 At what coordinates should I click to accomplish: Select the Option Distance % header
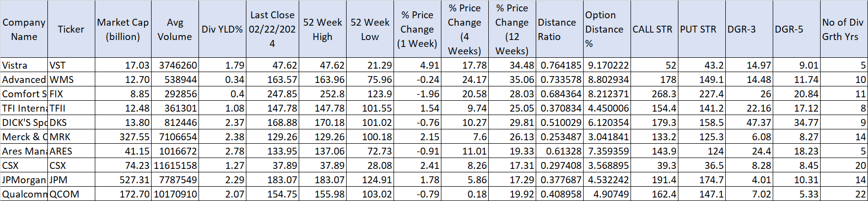point(606,29)
